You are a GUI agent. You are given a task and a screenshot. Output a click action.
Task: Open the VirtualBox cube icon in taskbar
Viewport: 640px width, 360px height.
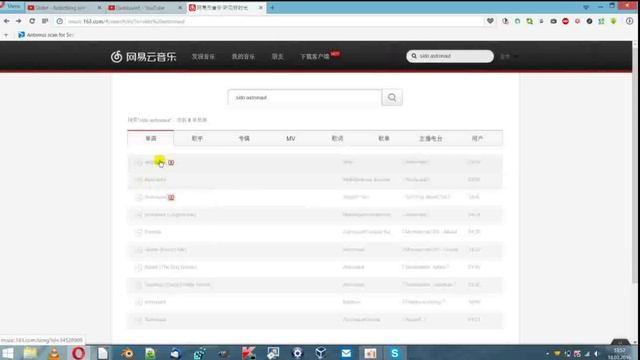pyautogui.click(x=321, y=353)
